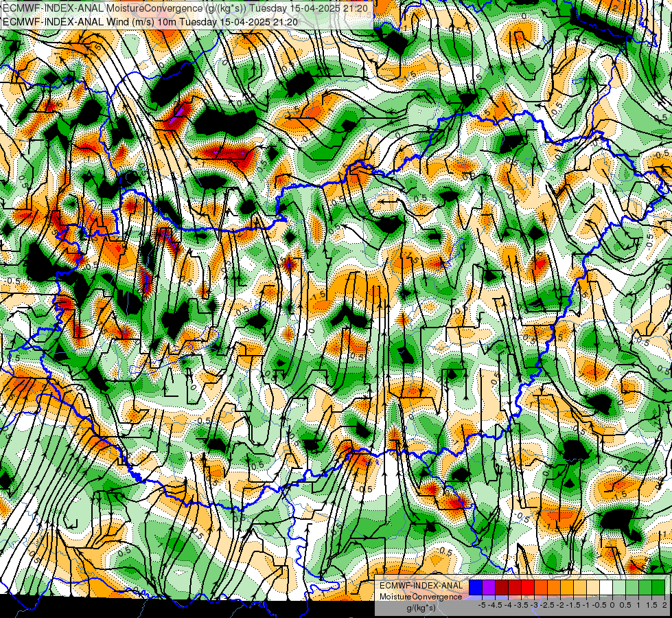Click the legend label ECMWF-INDEX-ANAL
The height and width of the screenshot is (618, 672).
tap(421, 586)
